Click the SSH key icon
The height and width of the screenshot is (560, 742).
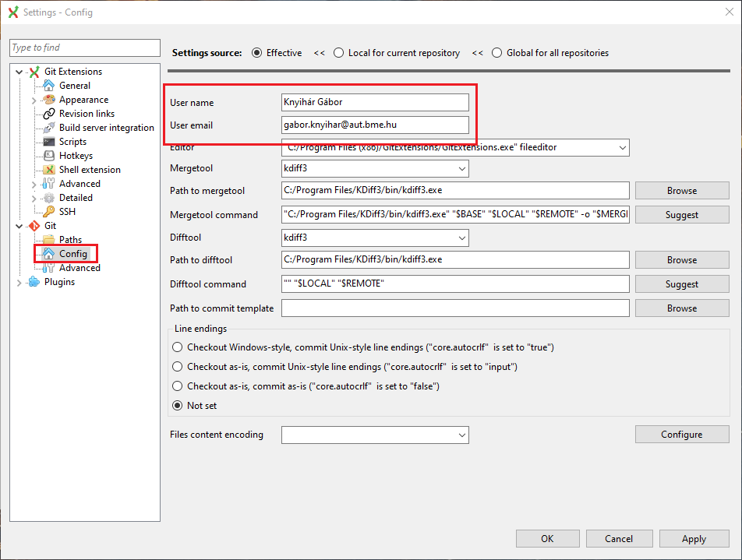click(49, 212)
